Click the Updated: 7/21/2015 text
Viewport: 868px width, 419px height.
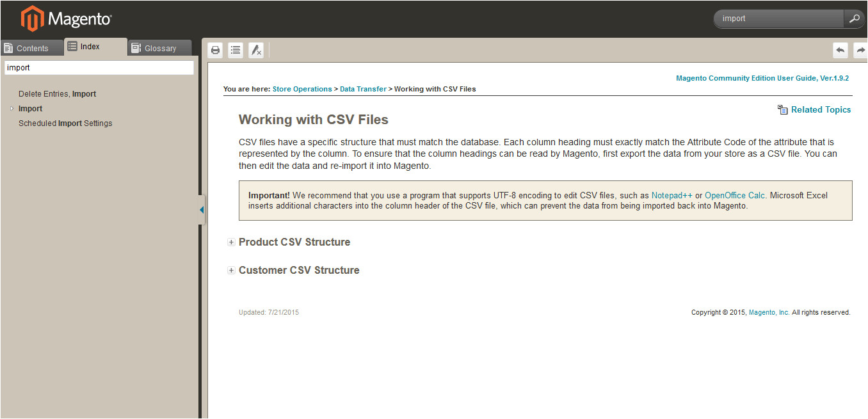pos(269,312)
